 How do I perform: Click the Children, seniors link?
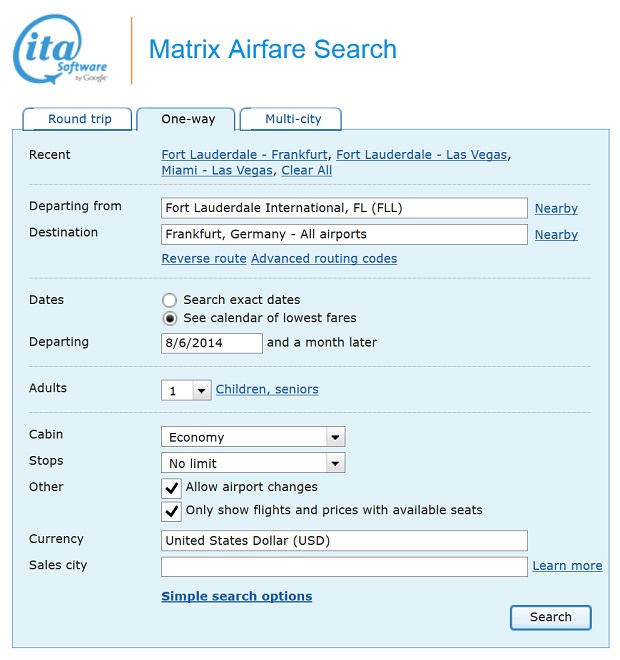267,389
